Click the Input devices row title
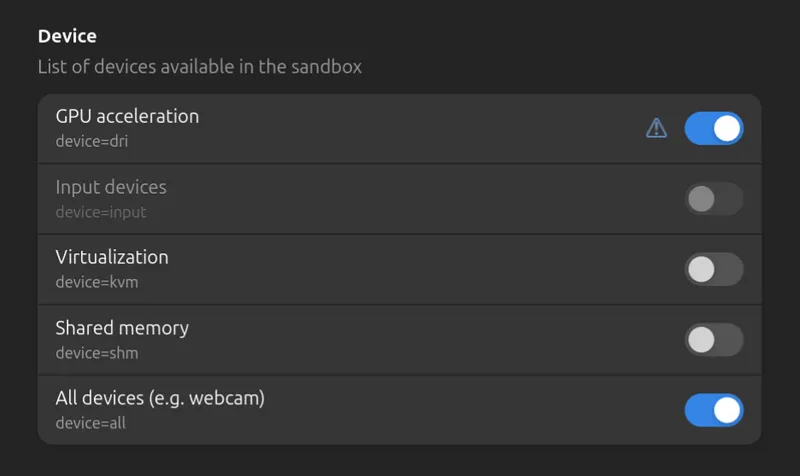This screenshot has height=476, width=800. pos(111,187)
